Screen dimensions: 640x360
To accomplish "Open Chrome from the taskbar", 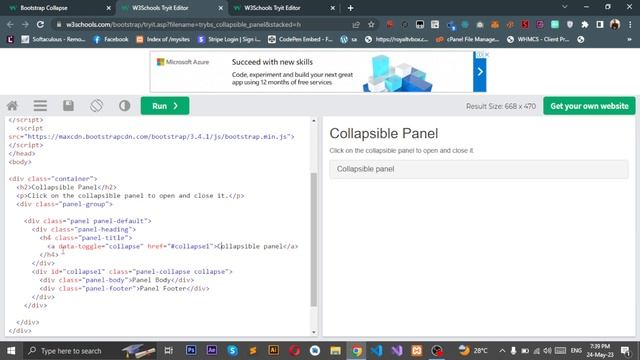I will [356, 351].
